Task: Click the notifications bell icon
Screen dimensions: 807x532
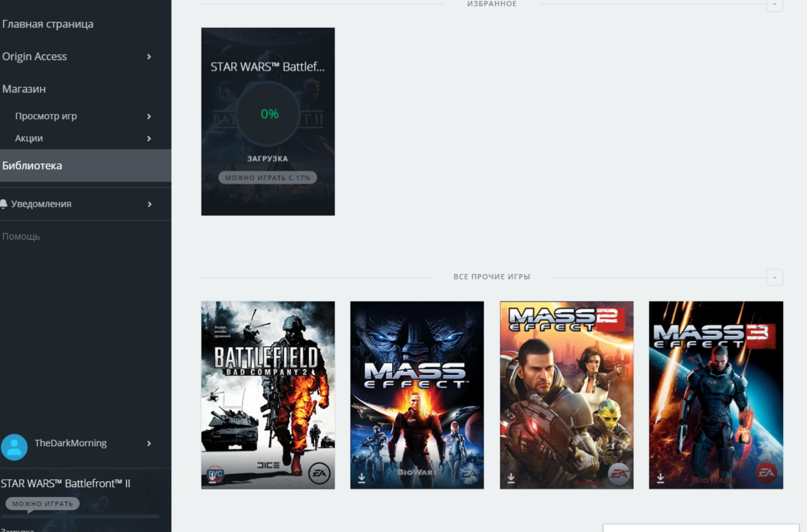Action: [x=4, y=204]
